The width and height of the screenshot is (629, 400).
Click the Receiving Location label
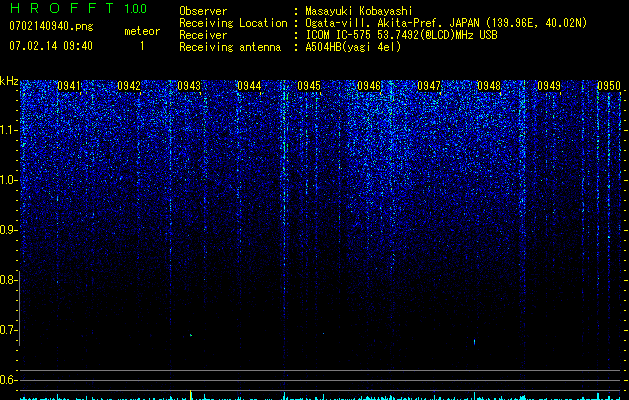click(233, 23)
